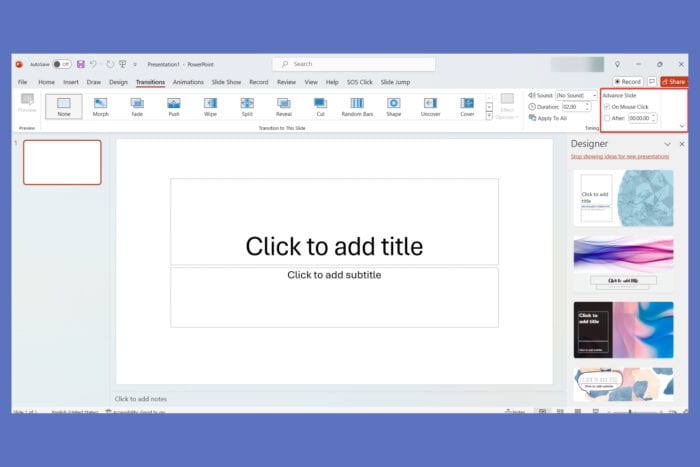The image size is (700, 467).
Task: Click the lightbulb help icon
Action: (617, 64)
